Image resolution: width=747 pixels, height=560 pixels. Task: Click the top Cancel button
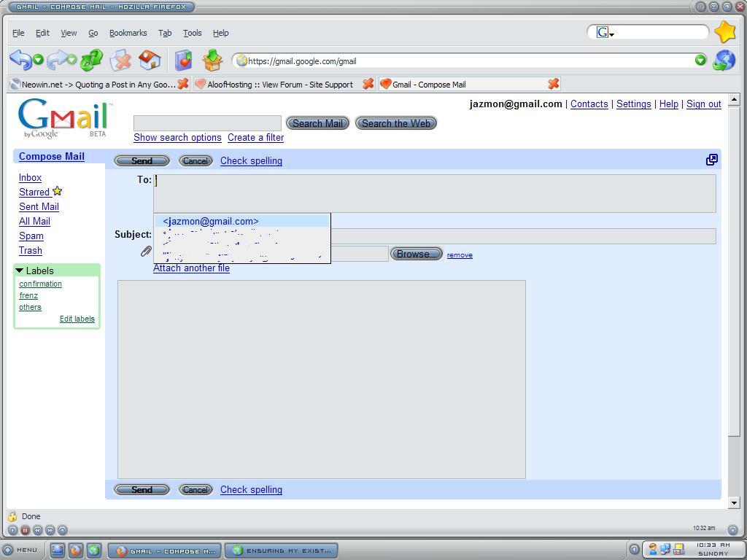coord(196,161)
